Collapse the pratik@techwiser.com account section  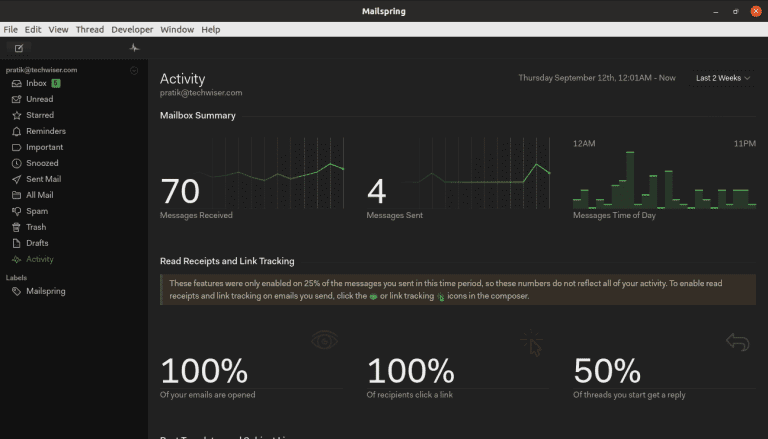tap(134, 70)
